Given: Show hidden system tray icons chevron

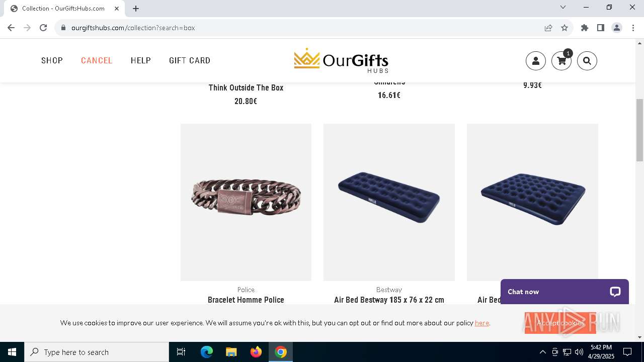Looking at the screenshot, I should pyautogui.click(x=542, y=352).
